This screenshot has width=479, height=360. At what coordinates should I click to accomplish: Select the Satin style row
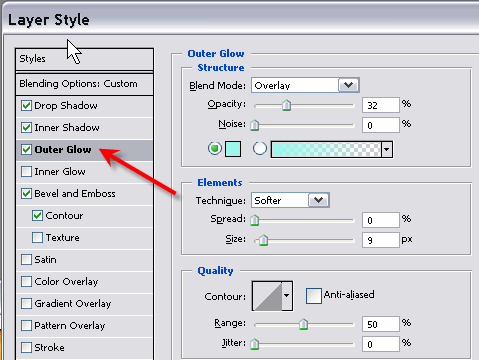coord(84,260)
